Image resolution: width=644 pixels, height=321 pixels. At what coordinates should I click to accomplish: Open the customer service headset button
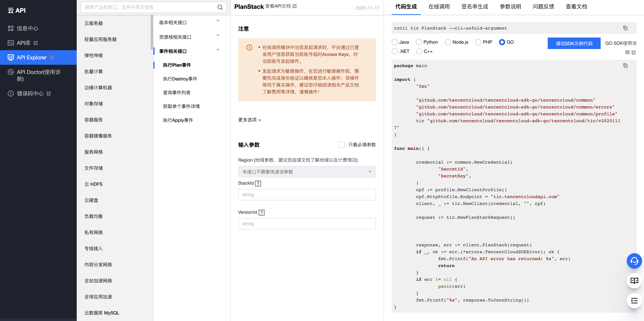point(634,261)
